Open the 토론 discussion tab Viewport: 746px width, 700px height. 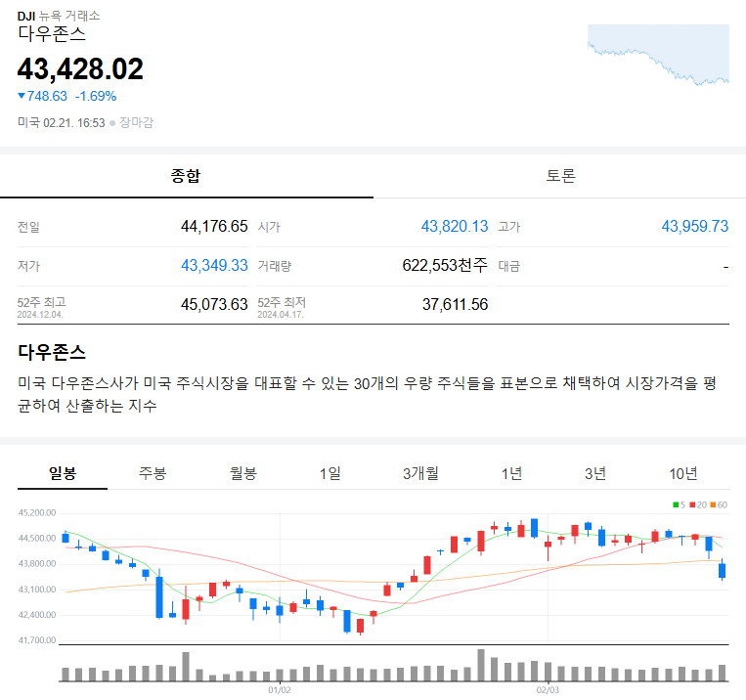(x=560, y=176)
